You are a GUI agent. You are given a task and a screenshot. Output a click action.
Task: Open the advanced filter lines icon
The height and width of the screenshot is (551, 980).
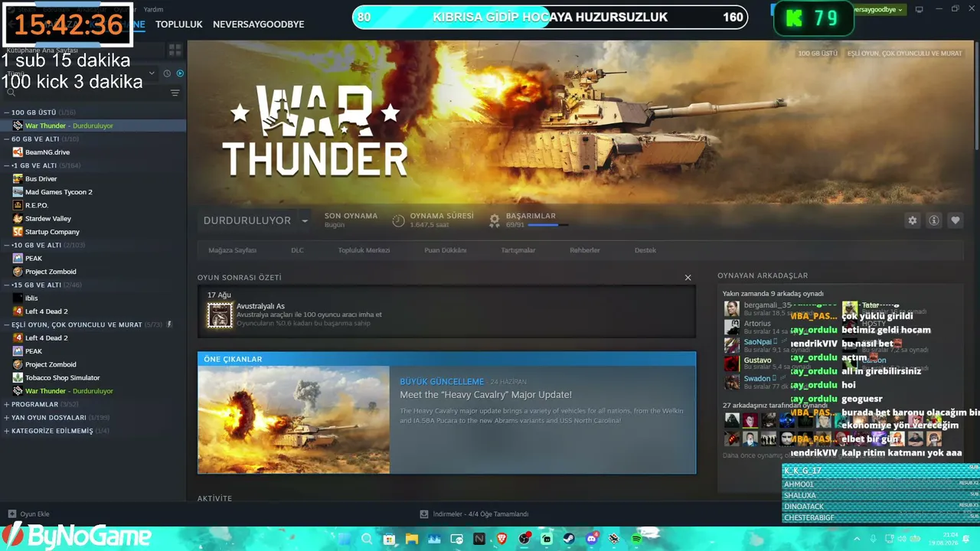tap(175, 93)
